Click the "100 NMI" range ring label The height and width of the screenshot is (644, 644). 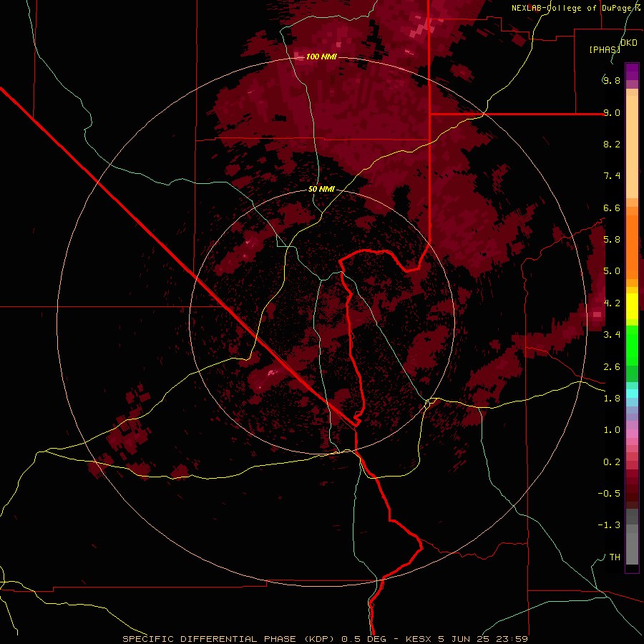(x=321, y=57)
